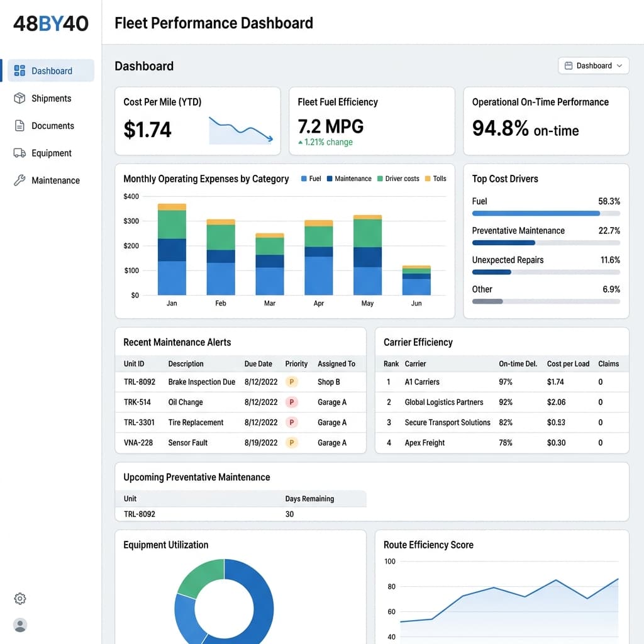Click the Fuel 58.3% progress bar
The image size is (644, 644).
click(x=546, y=214)
